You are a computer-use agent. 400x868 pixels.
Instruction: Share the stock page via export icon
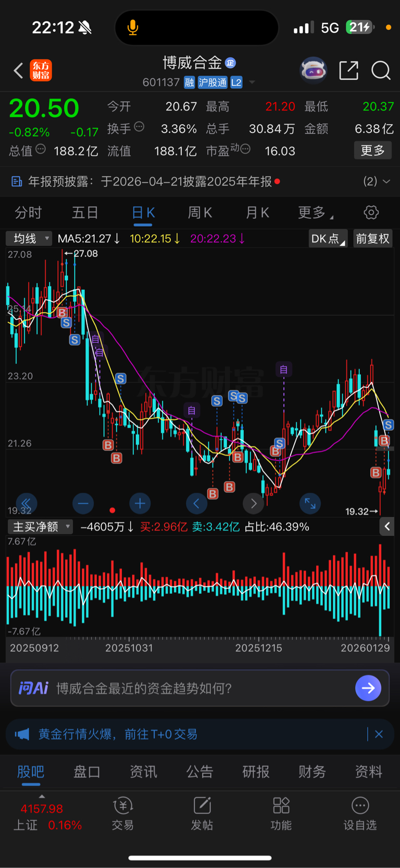pos(348,70)
